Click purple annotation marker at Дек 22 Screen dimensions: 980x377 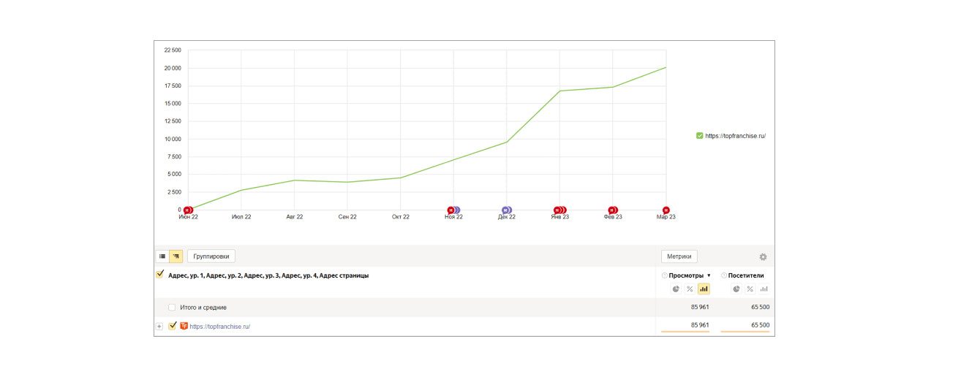pyautogui.click(x=507, y=210)
